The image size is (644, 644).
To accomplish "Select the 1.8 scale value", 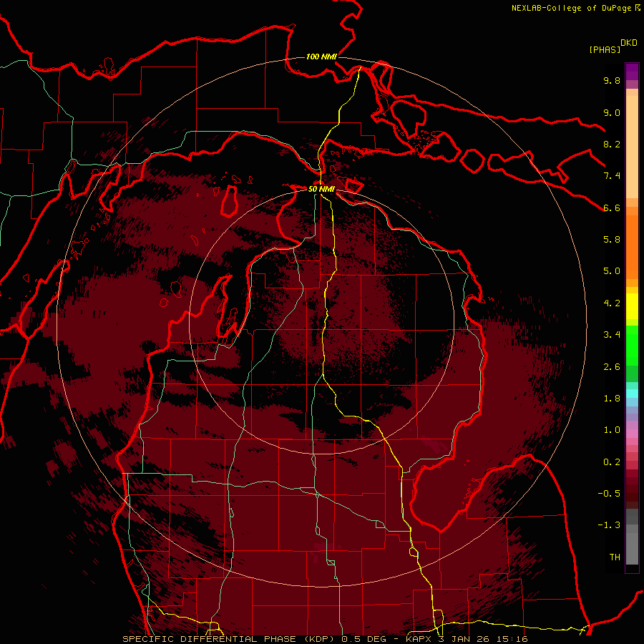I will (612, 399).
